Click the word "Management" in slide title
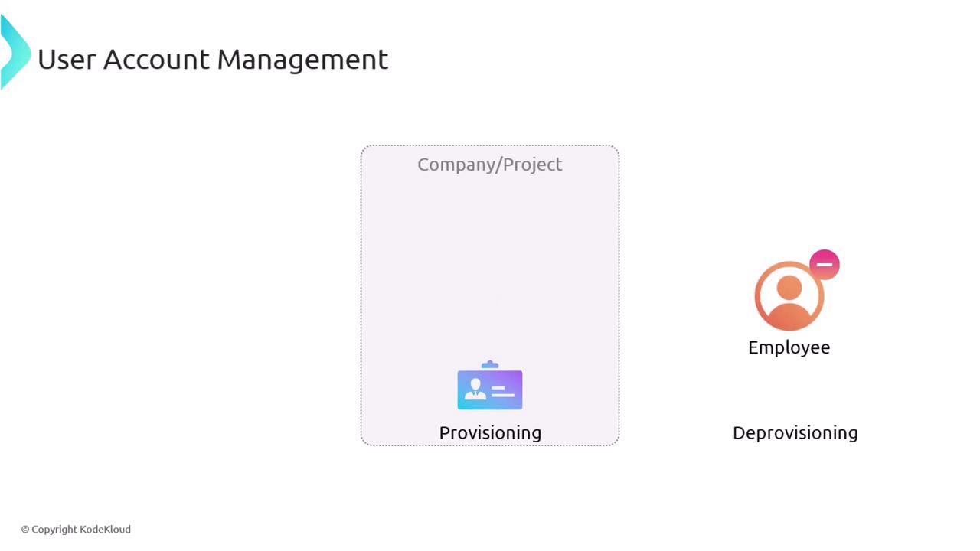The width and height of the screenshot is (980, 551). [302, 60]
